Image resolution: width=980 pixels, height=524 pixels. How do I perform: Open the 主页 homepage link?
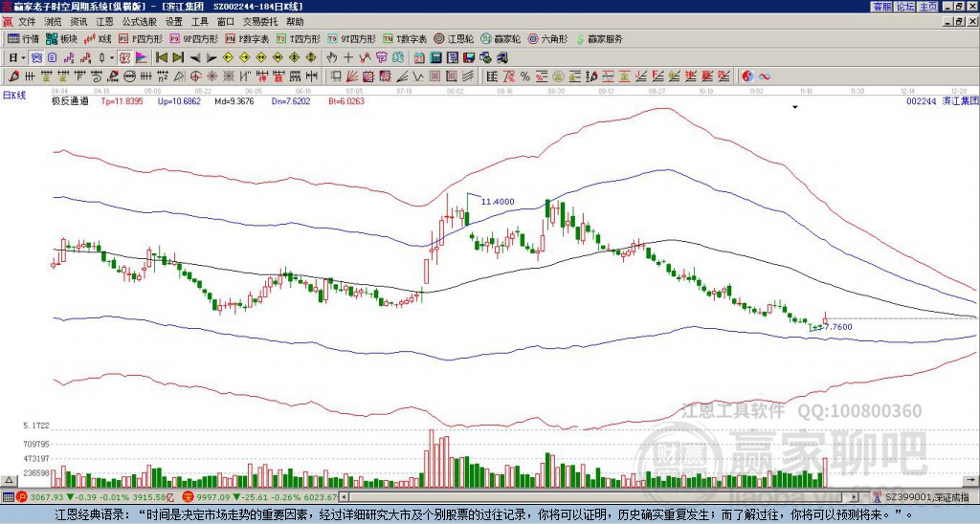pos(927,7)
